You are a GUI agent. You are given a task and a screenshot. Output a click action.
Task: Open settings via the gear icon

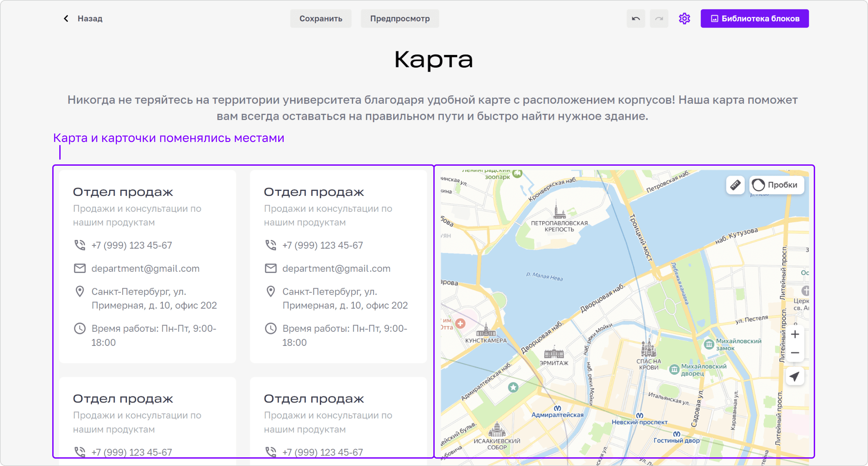click(x=684, y=18)
